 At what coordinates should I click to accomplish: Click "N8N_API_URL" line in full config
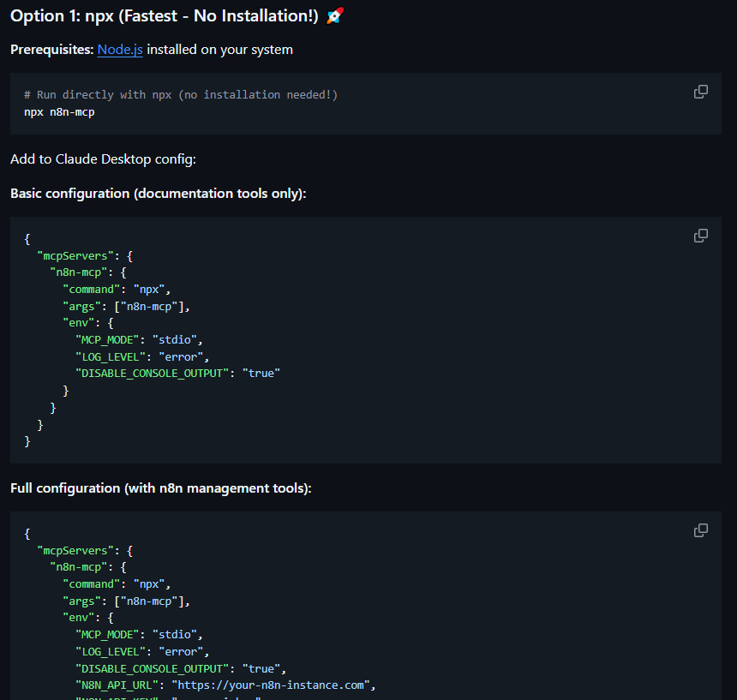pos(225,685)
